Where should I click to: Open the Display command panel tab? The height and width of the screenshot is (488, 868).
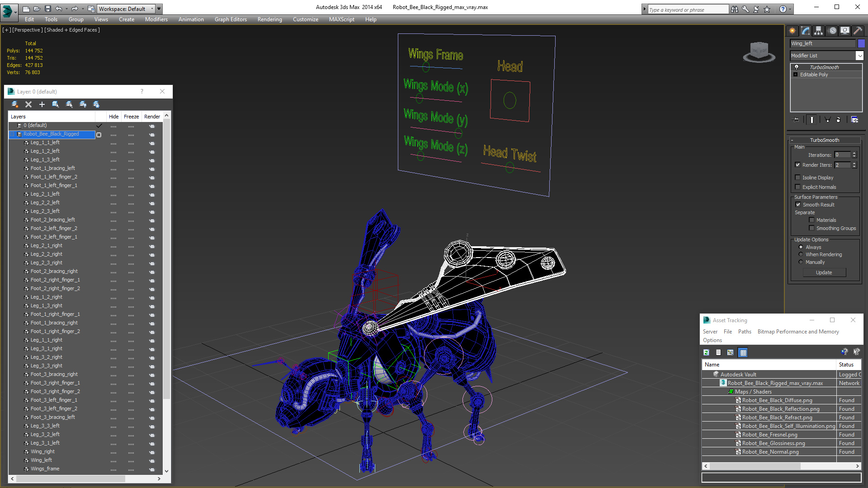tap(845, 31)
